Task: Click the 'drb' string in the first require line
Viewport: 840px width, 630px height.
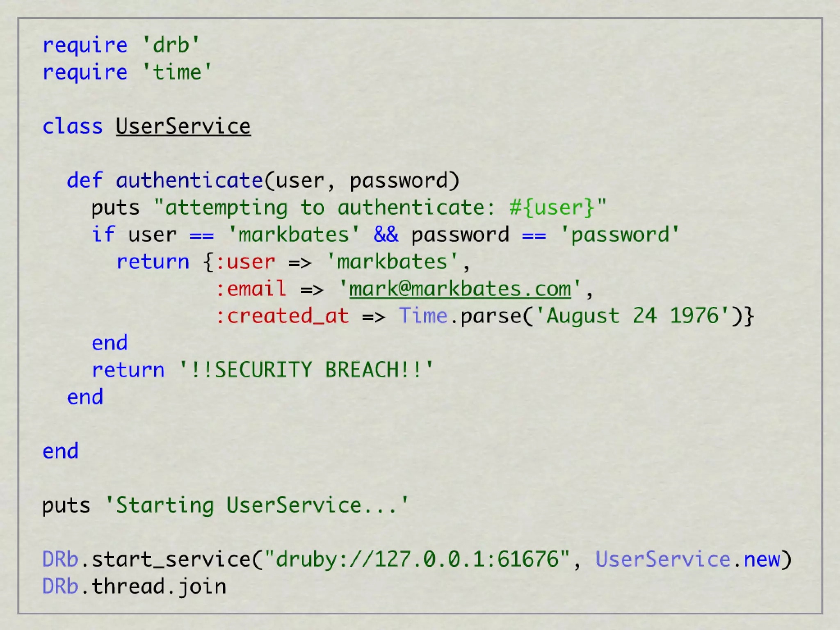Action: point(171,45)
